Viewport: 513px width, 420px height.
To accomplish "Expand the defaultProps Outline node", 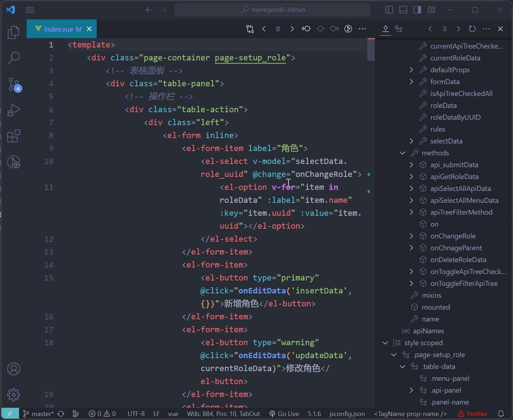I will (x=411, y=70).
